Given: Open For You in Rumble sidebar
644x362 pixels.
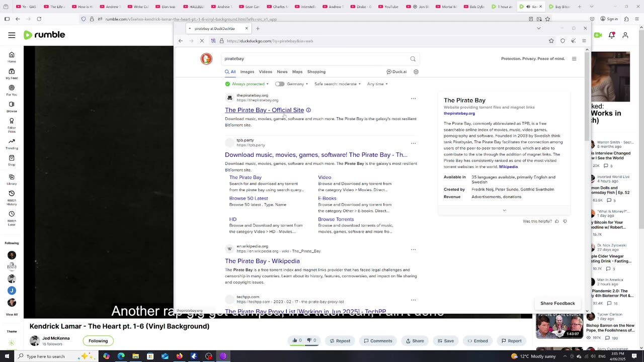Looking at the screenshot, I should point(12,90).
